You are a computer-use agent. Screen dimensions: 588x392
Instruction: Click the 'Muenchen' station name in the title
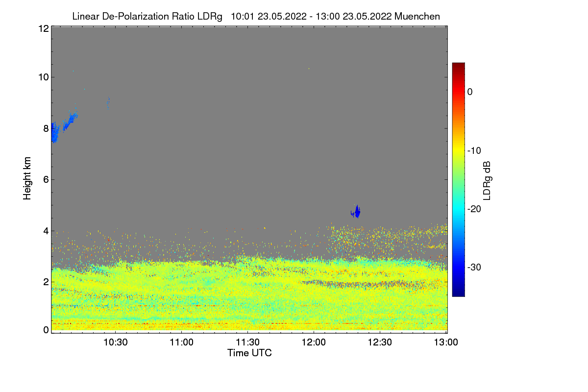pos(417,16)
